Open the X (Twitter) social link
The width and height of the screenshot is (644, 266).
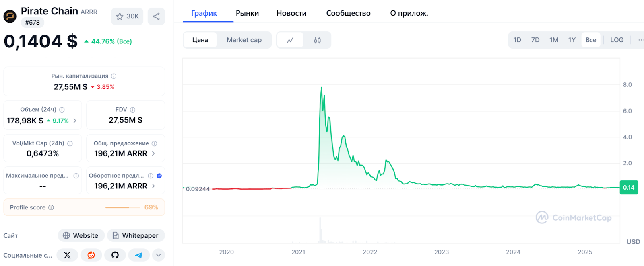(x=67, y=255)
